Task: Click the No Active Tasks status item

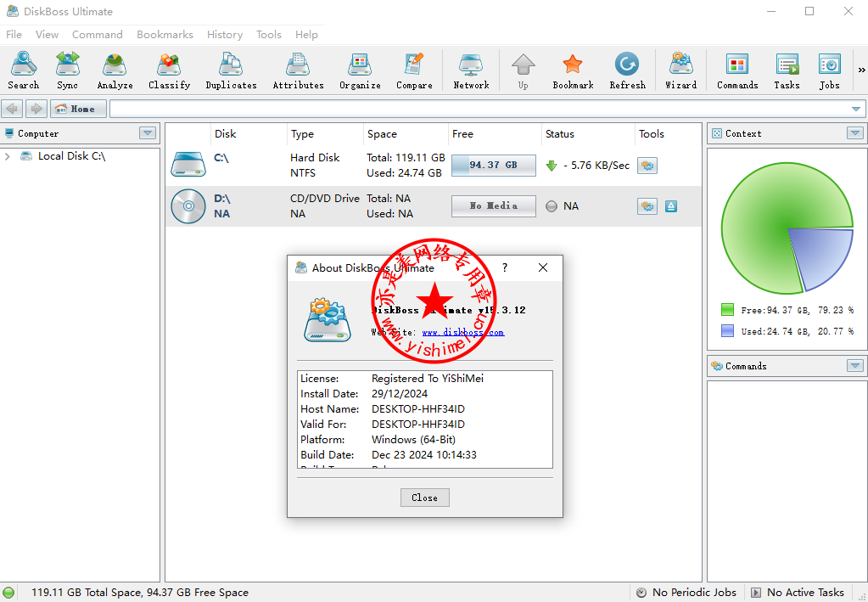Action: point(798,593)
